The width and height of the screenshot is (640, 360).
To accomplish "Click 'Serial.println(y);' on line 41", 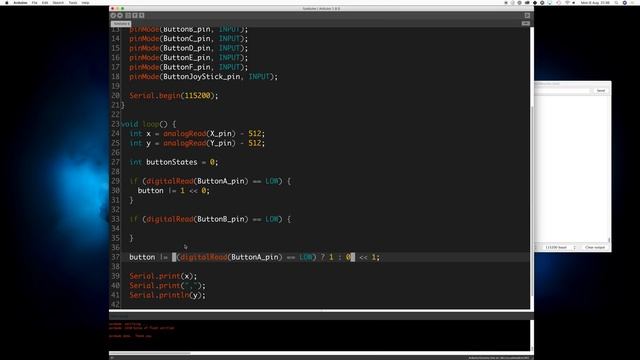I will [168, 295].
